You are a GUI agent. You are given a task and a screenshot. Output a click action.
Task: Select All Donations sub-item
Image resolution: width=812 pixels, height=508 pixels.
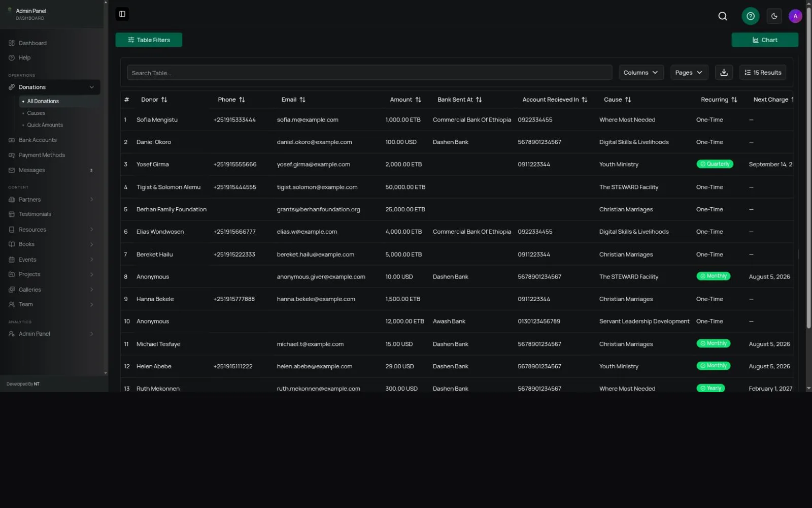pos(59,102)
